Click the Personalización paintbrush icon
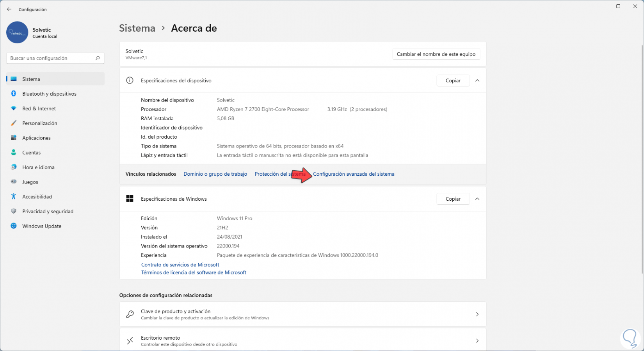Image resolution: width=644 pixels, height=351 pixels. (14, 123)
